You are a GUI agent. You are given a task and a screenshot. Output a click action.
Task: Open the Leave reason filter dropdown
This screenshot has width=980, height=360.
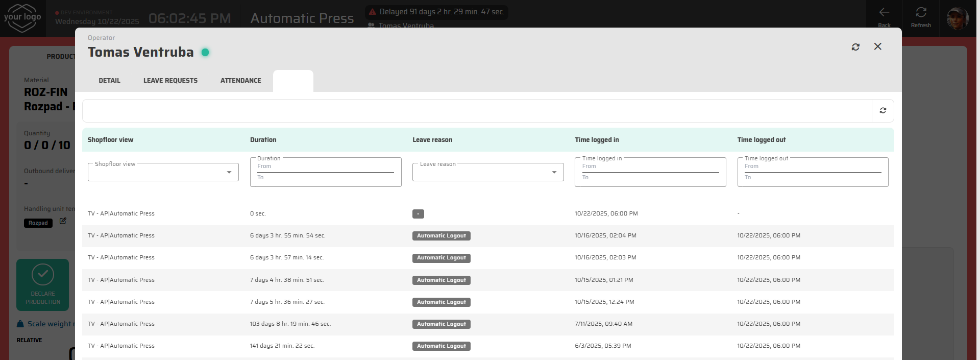[554, 173]
